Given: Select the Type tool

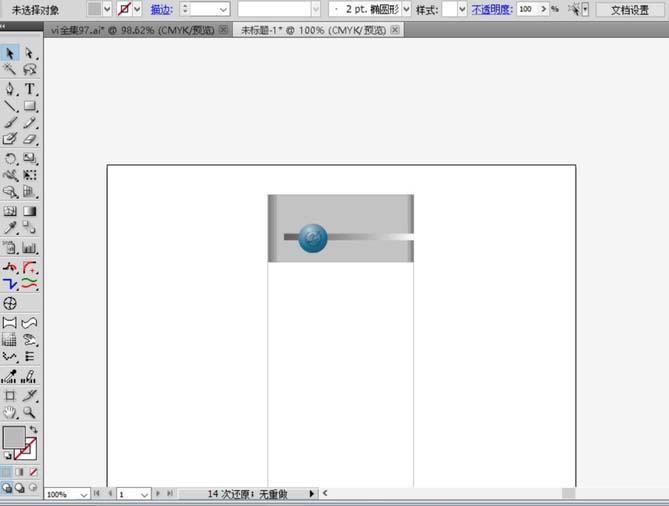Looking at the screenshot, I should 29,89.
